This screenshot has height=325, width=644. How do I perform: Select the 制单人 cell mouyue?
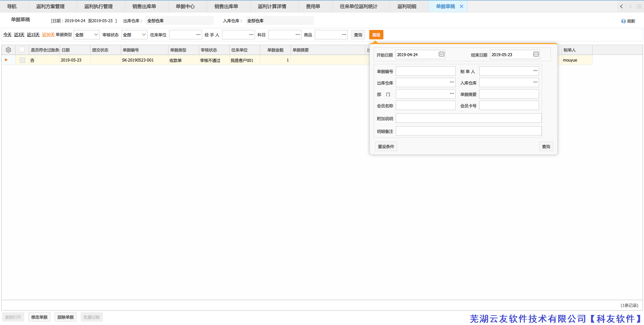tap(577, 60)
